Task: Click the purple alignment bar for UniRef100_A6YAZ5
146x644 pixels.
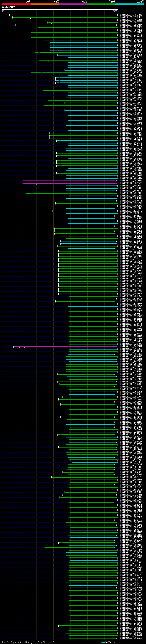Action: click(70, 183)
